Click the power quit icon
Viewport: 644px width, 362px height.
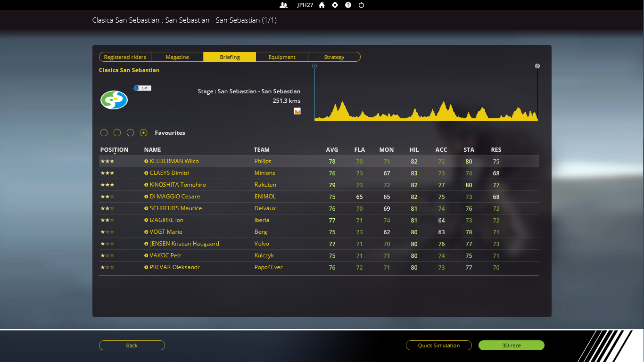pos(361,5)
